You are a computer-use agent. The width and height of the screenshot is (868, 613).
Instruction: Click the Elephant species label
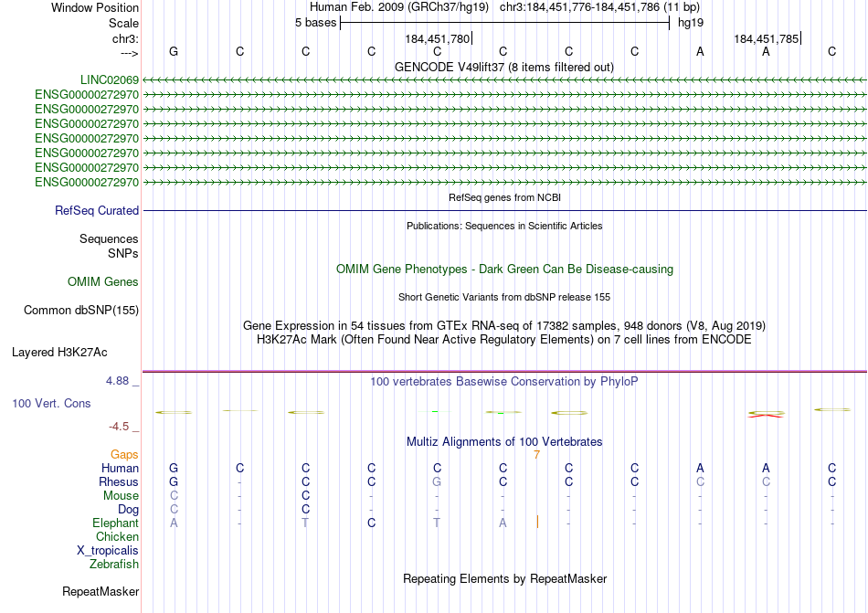116,523
